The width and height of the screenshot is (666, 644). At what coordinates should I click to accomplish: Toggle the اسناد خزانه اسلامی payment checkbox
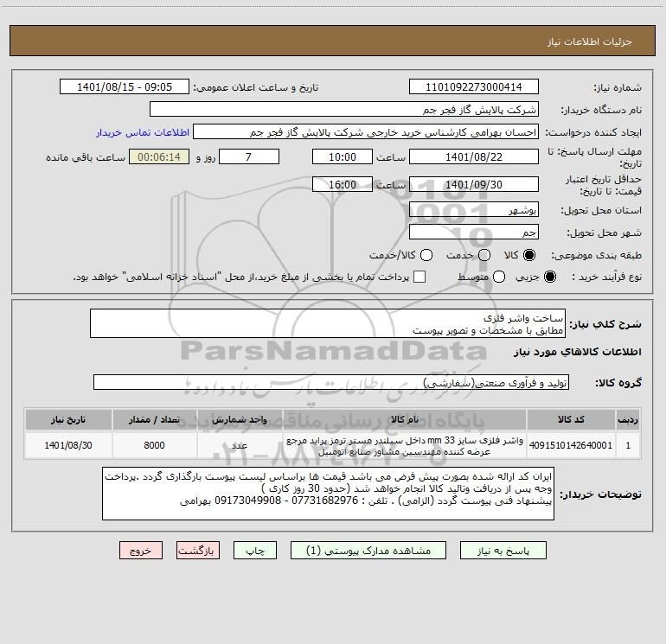[419, 277]
